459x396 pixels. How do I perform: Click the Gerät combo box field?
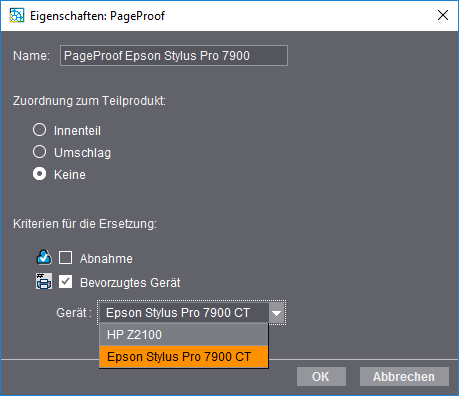[x=191, y=313]
